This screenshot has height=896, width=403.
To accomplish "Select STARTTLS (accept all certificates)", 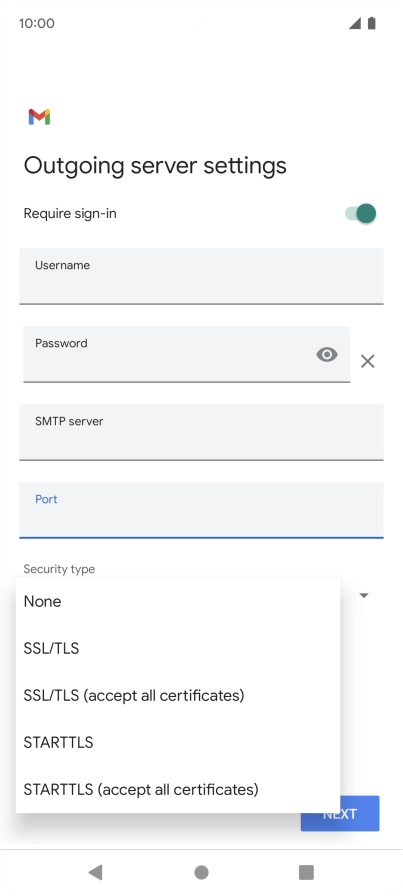I will point(178,789).
